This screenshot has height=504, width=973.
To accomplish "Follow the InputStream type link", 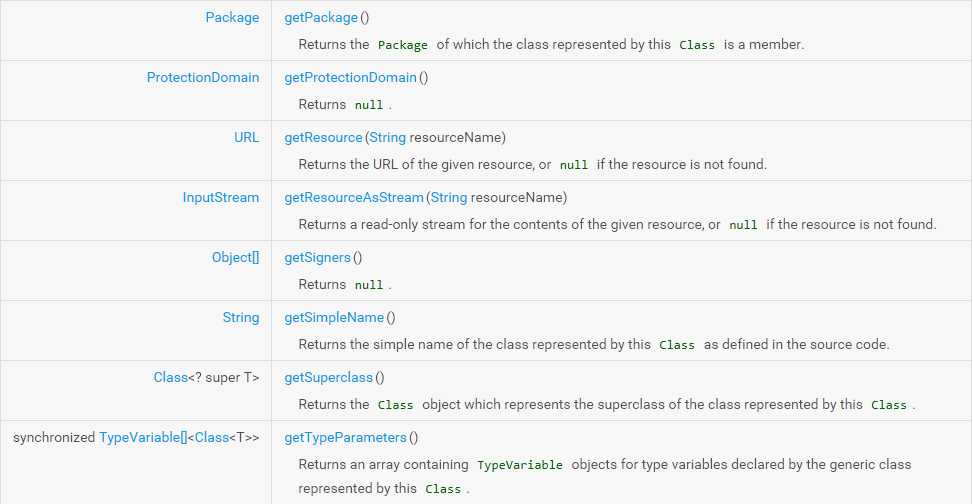I will click(221, 197).
